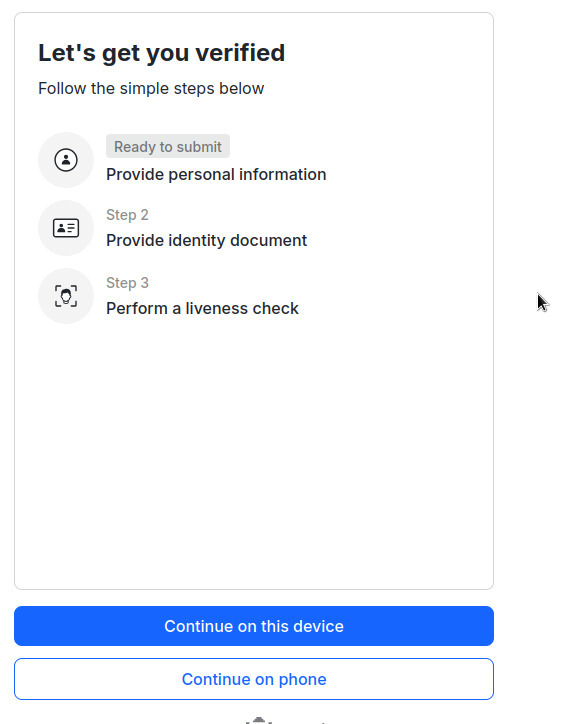
Task: Click the word phone on outlined button
Action: point(302,679)
